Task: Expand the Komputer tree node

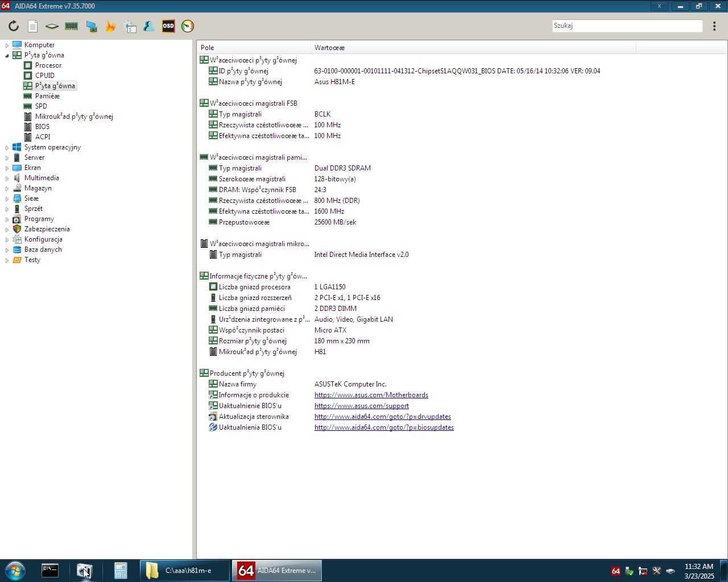Action: pyautogui.click(x=7, y=45)
